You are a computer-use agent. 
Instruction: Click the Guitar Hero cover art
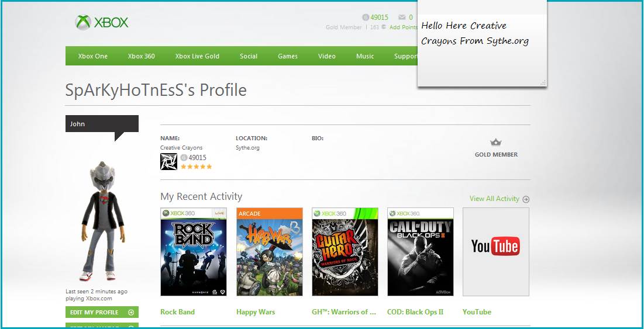click(345, 252)
